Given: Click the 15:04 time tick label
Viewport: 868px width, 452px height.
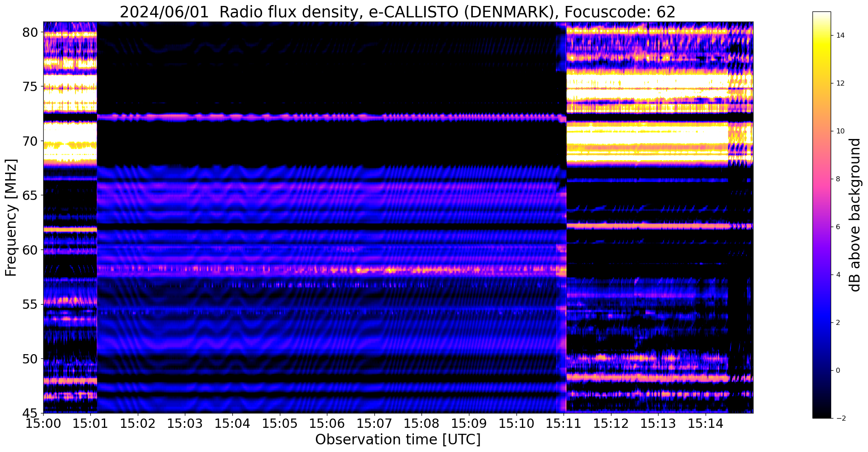Looking at the screenshot, I should [x=232, y=424].
